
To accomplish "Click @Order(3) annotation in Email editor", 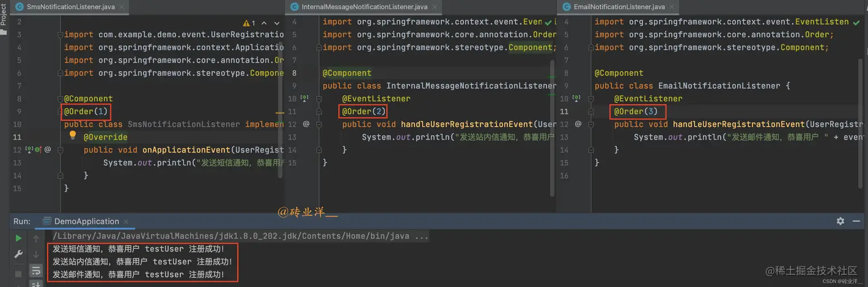I will (x=636, y=111).
